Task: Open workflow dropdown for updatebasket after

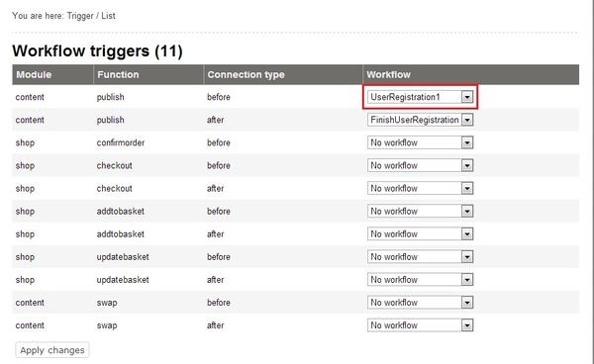Action: click(420, 280)
